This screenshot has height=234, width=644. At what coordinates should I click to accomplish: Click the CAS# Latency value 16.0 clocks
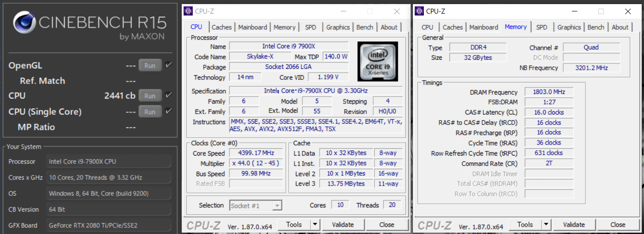click(x=549, y=112)
